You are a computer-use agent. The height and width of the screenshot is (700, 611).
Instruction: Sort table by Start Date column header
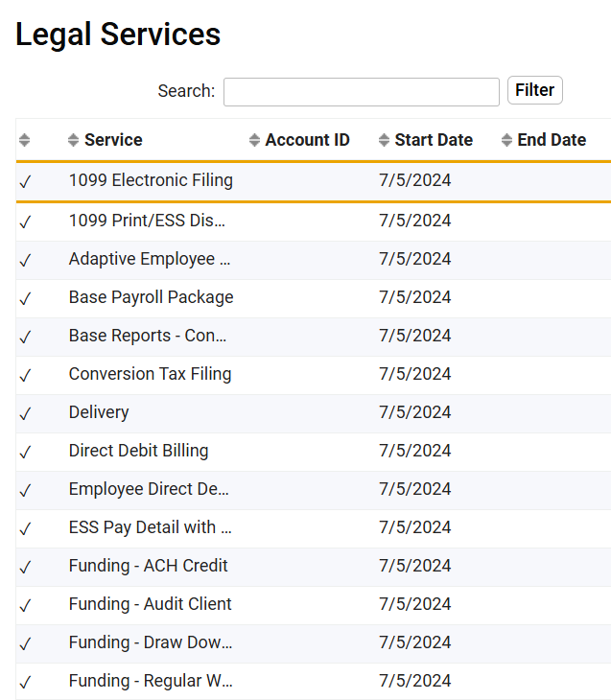[434, 140]
